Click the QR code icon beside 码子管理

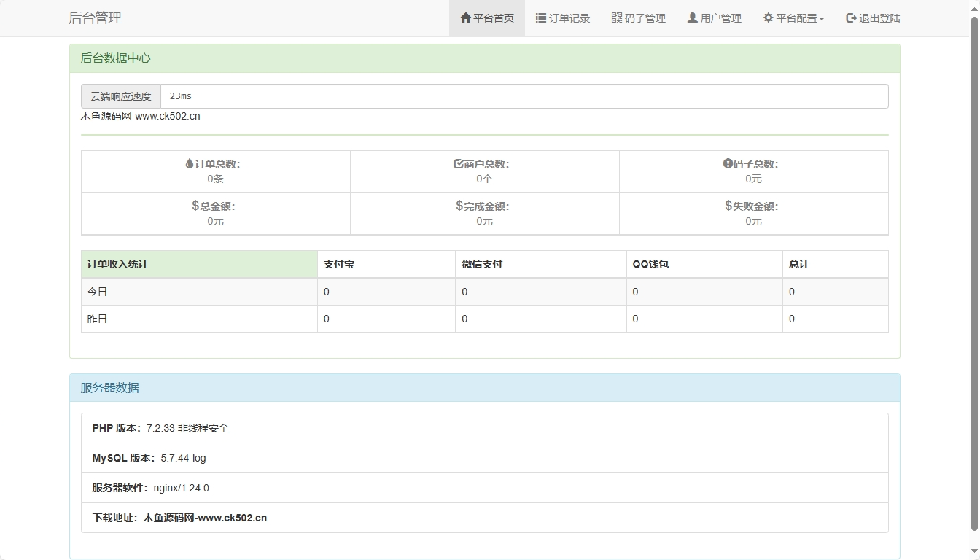[x=617, y=18]
